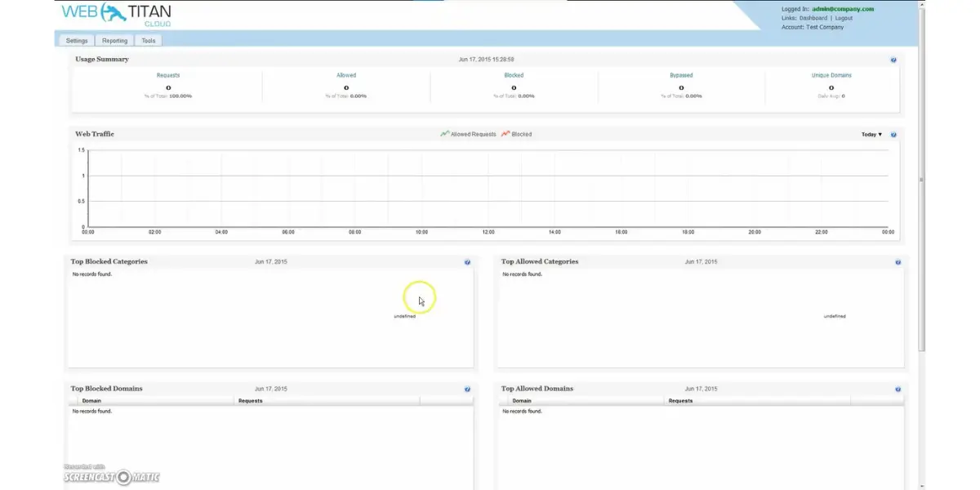This screenshot has height=490, width=980.
Task: Sort Top Blocked Domains by Requests column
Action: click(x=327, y=401)
